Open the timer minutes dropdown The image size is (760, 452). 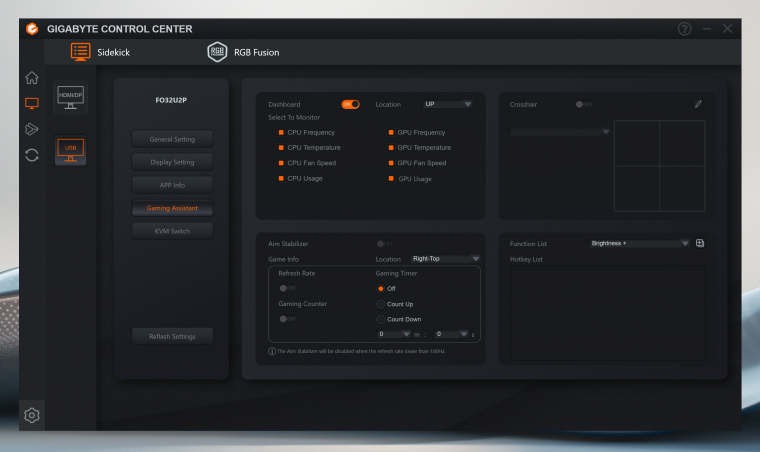click(x=394, y=334)
